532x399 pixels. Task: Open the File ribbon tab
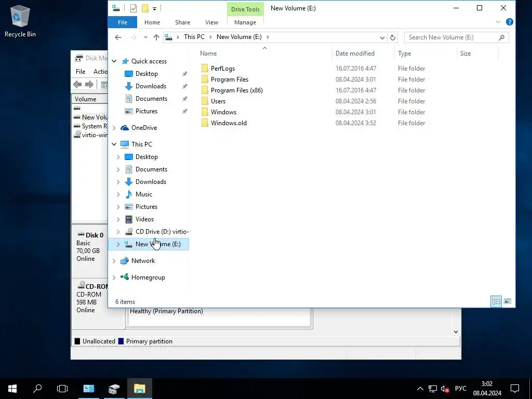pos(123,22)
